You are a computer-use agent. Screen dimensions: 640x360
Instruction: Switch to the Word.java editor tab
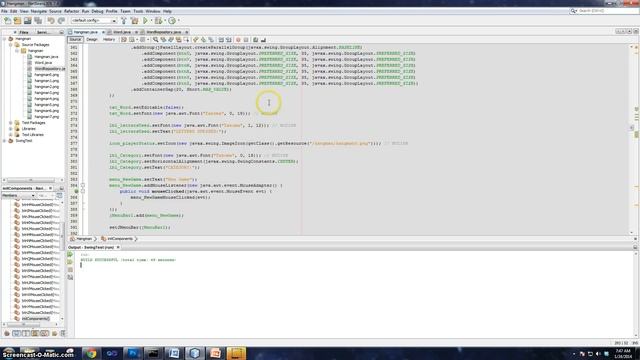point(122,32)
